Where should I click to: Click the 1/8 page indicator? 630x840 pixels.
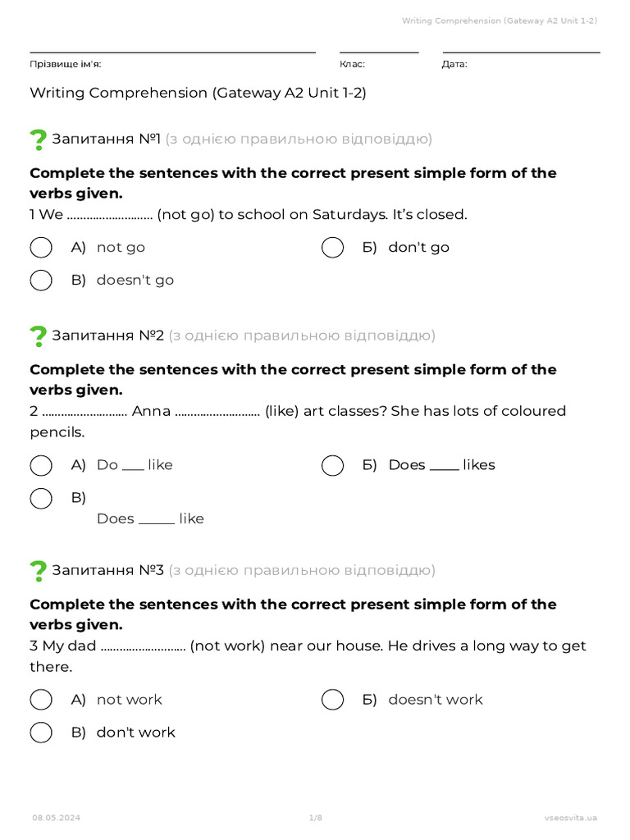(x=315, y=818)
